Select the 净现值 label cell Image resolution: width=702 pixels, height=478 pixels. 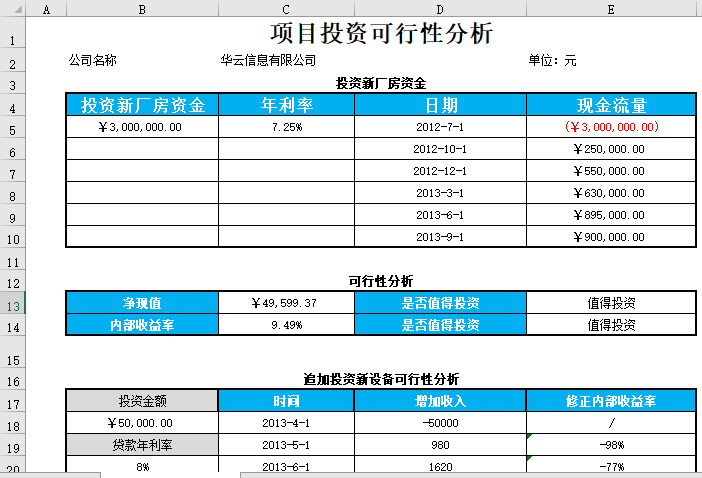[141, 303]
